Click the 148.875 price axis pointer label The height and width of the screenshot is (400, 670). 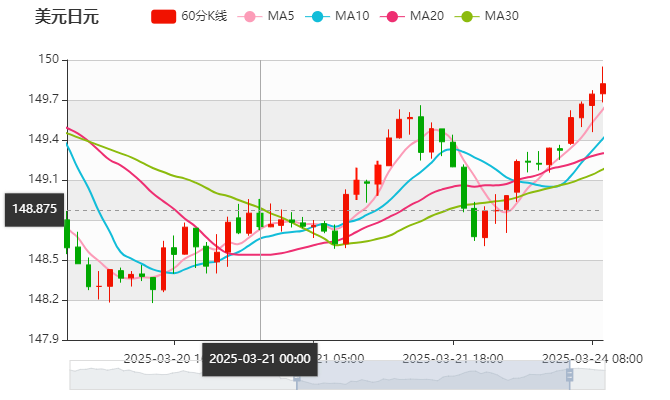coord(33,209)
